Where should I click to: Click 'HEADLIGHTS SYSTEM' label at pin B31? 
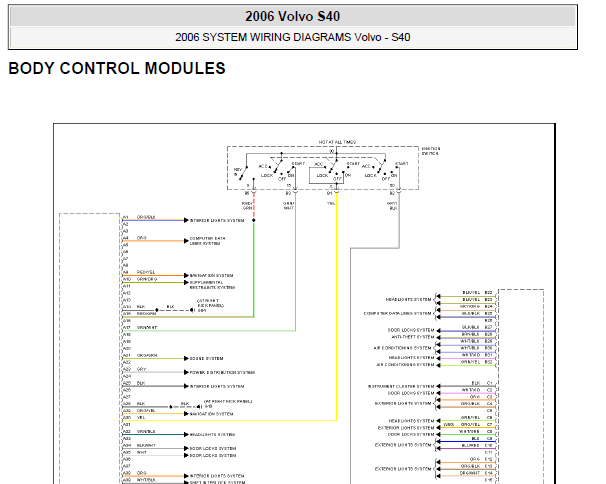tap(411, 358)
